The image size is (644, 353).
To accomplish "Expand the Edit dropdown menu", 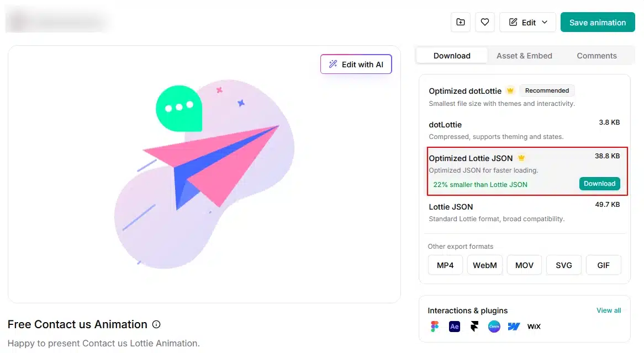I will 527,22.
